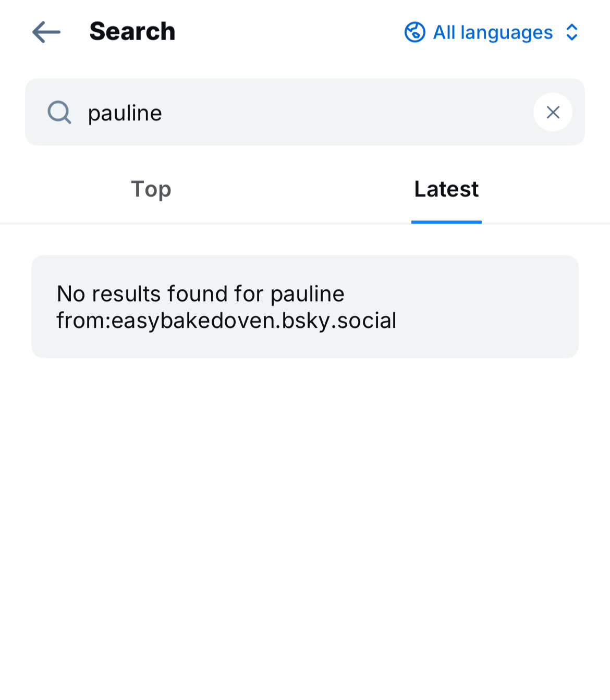
Task: Click the "No results found for pauline" line
Action: tap(201, 294)
